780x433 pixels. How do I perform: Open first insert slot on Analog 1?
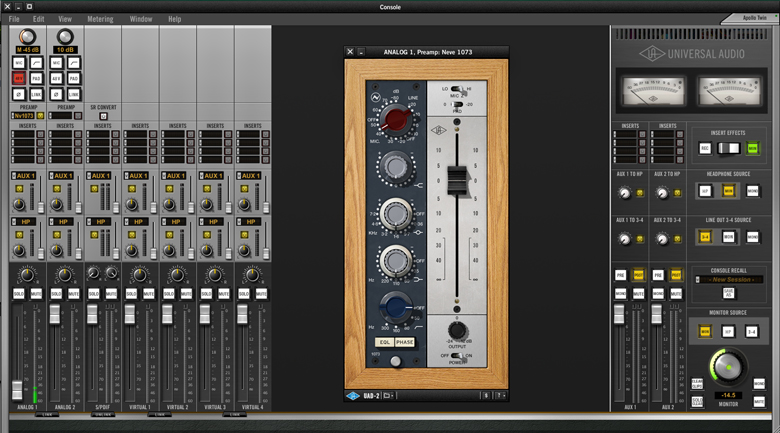coord(23,134)
